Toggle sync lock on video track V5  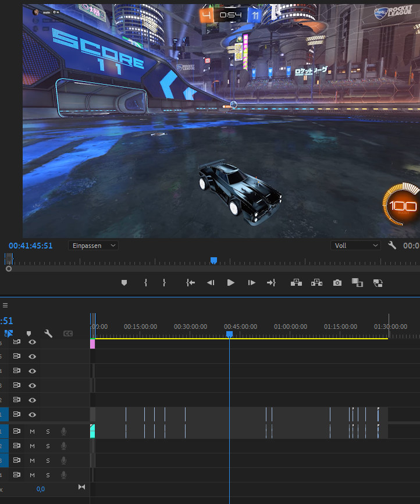tap(17, 356)
